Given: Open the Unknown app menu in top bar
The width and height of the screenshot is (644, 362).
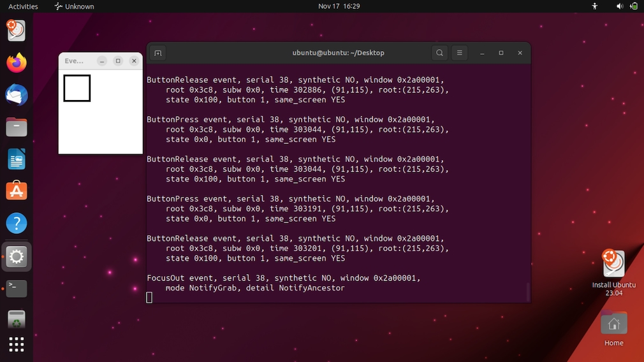Looking at the screenshot, I should click(75, 6).
